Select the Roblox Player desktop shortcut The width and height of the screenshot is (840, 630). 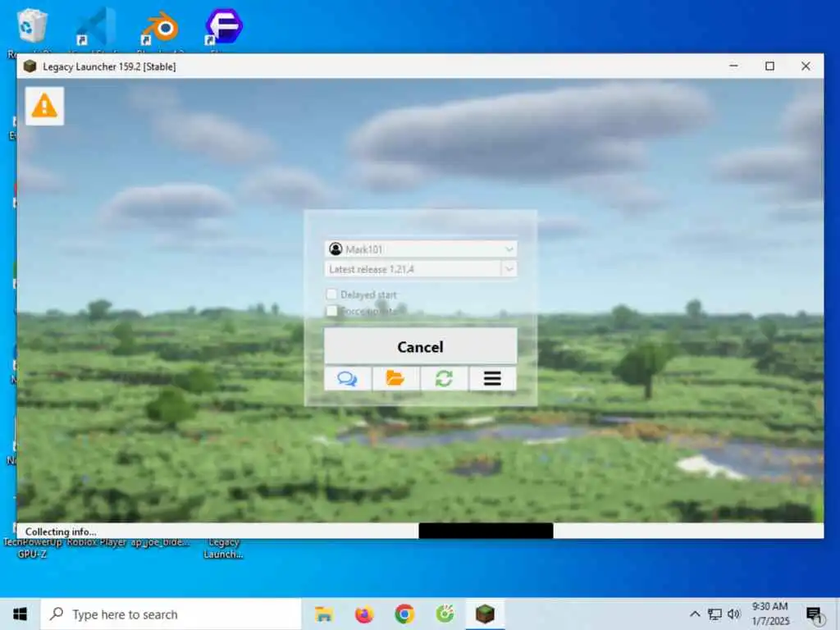[97, 542]
